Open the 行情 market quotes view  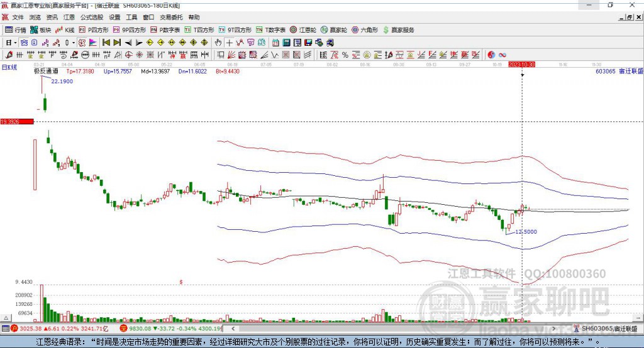click(x=16, y=30)
